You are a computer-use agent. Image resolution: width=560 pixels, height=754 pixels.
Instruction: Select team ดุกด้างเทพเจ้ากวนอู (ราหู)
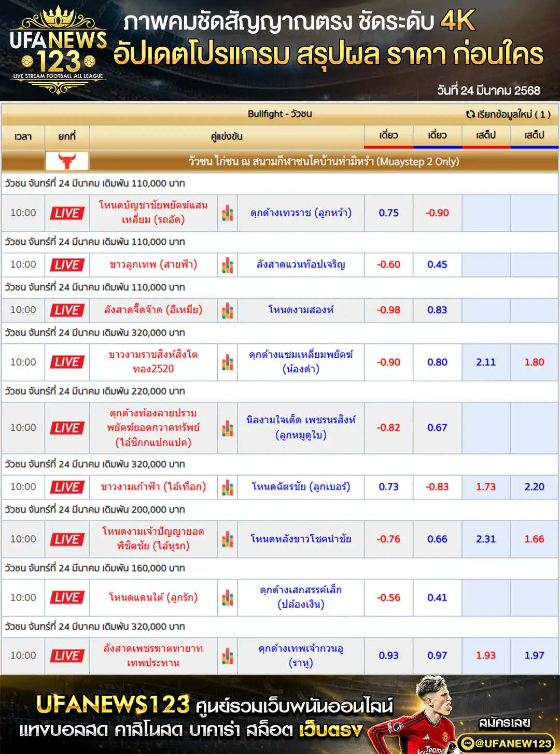301,655
